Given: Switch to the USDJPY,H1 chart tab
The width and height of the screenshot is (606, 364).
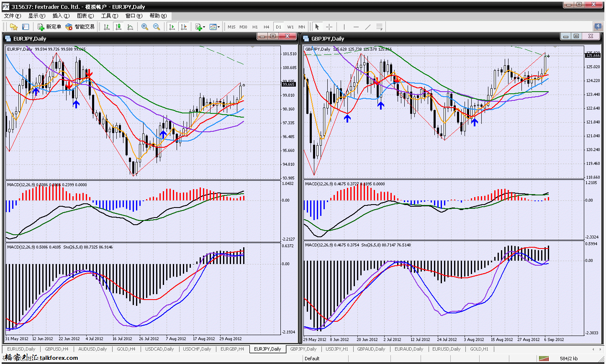Looking at the screenshot, I should tap(337, 349).
